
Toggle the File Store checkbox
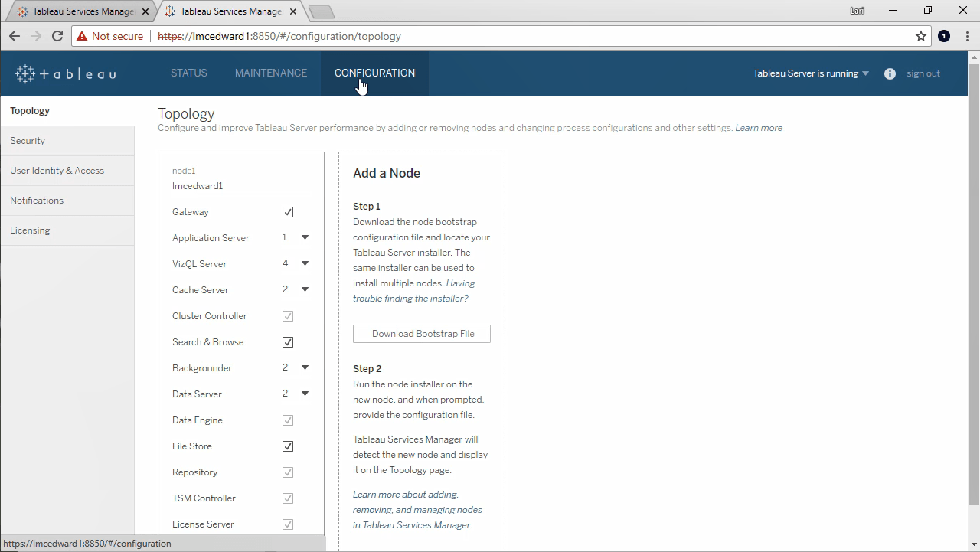(x=288, y=446)
